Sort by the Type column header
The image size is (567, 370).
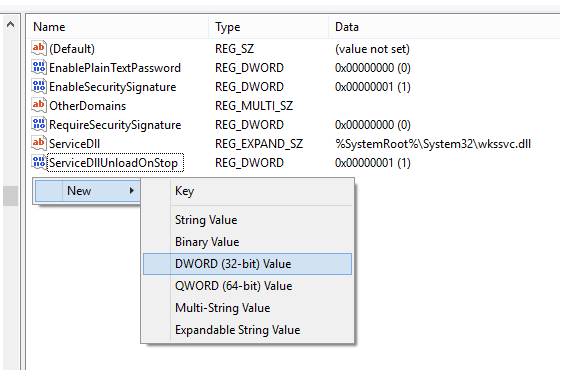268,27
